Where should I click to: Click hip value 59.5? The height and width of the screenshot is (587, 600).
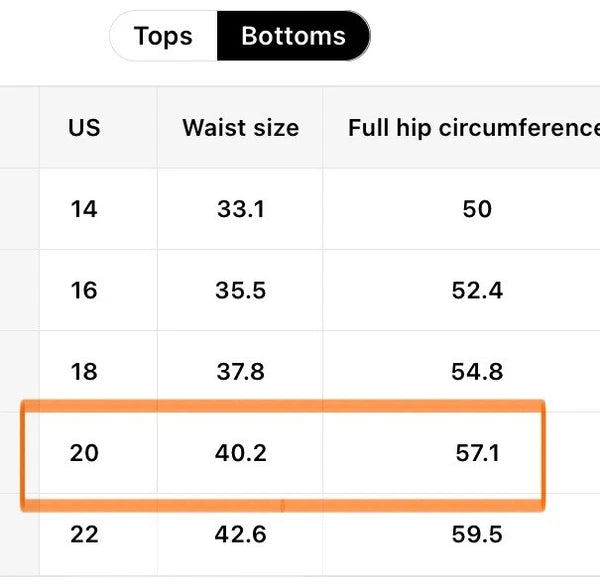pyautogui.click(x=477, y=534)
